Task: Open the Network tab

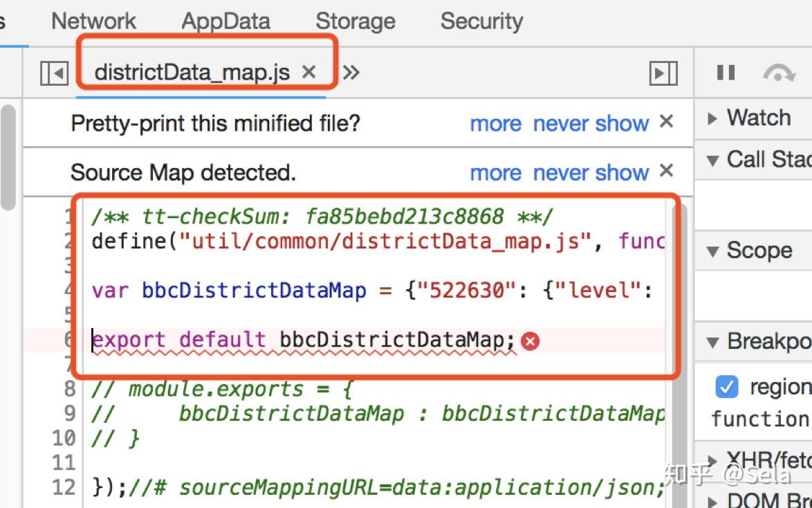Action: point(93,21)
